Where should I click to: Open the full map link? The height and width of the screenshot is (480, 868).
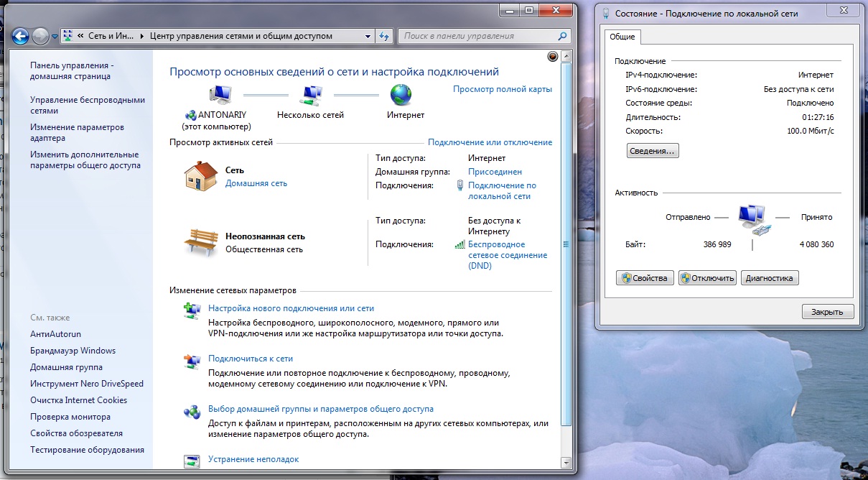coord(503,89)
